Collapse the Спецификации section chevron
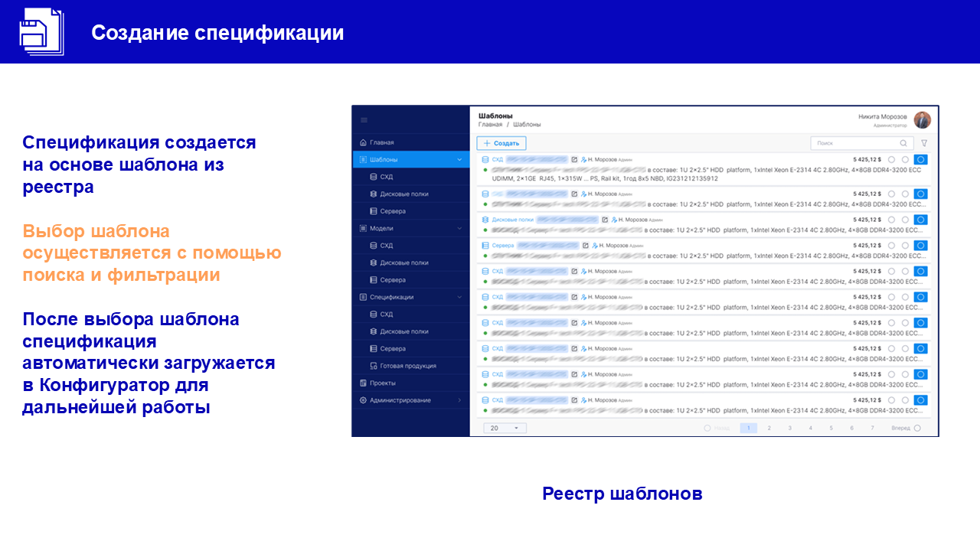980x551 pixels. 459,297
